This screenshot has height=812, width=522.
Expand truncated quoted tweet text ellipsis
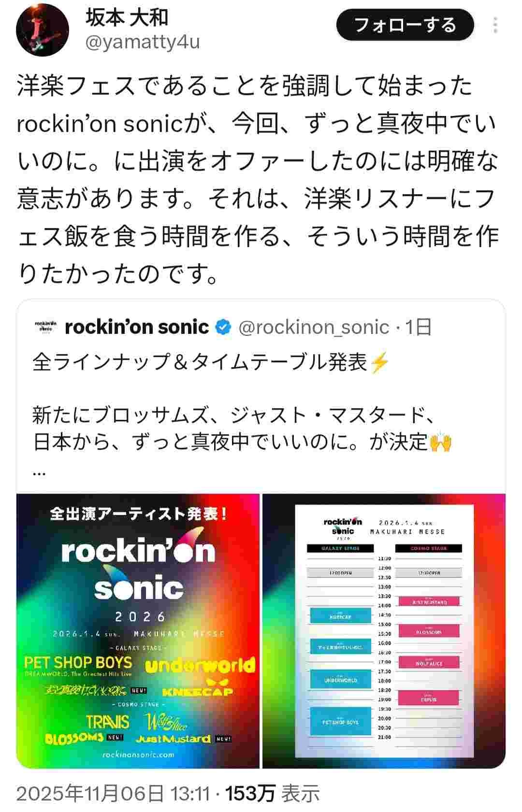point(39,472)
